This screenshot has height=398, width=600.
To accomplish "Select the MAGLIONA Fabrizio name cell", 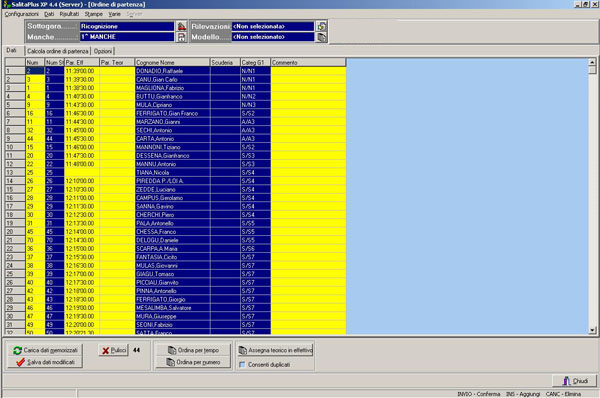I will click(172, 88).
